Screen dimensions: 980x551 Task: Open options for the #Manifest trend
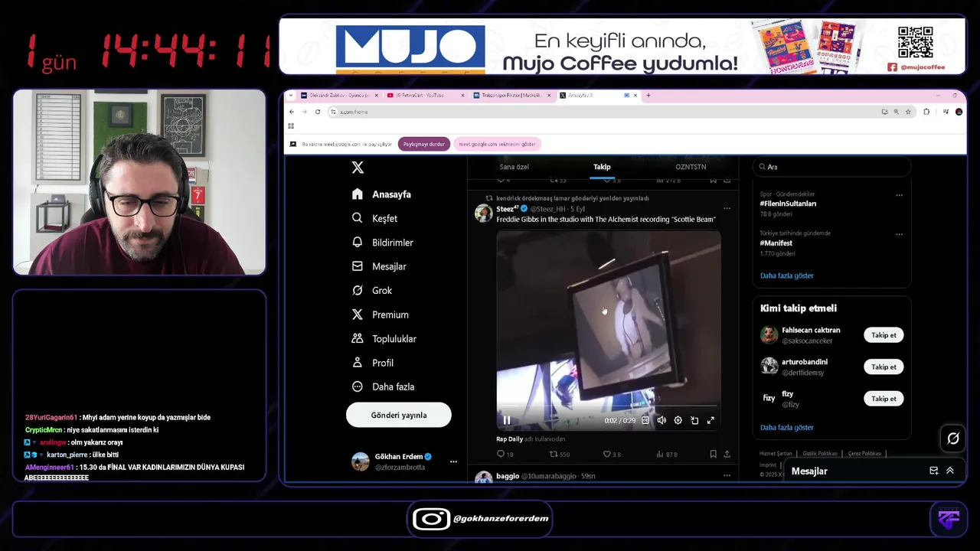pyautogui.click(x=900, y=234)
